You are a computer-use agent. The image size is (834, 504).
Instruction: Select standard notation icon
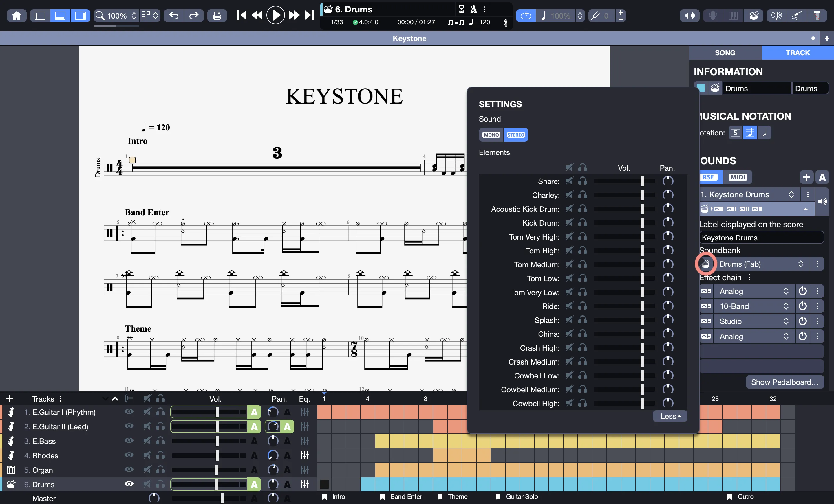(750, 133)
